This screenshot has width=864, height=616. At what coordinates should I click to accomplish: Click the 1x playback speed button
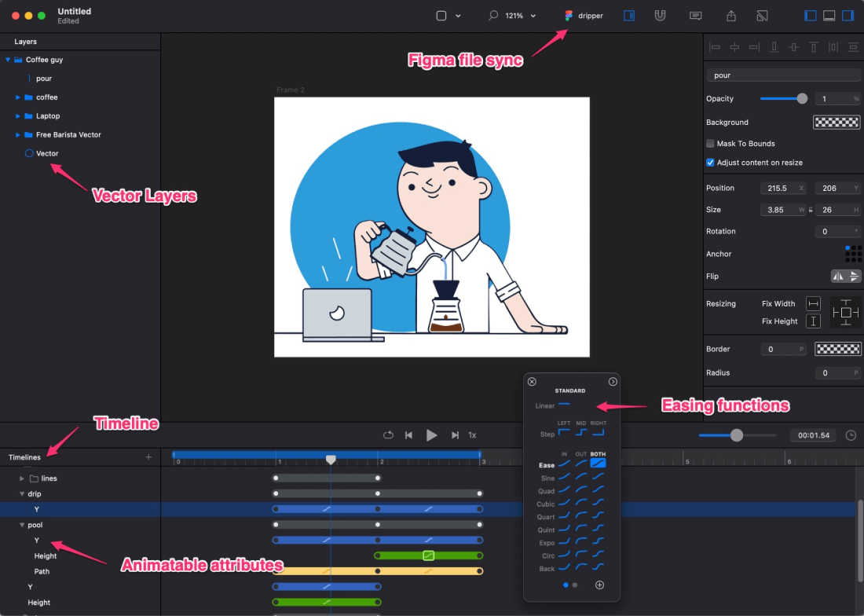click(473, 435)
